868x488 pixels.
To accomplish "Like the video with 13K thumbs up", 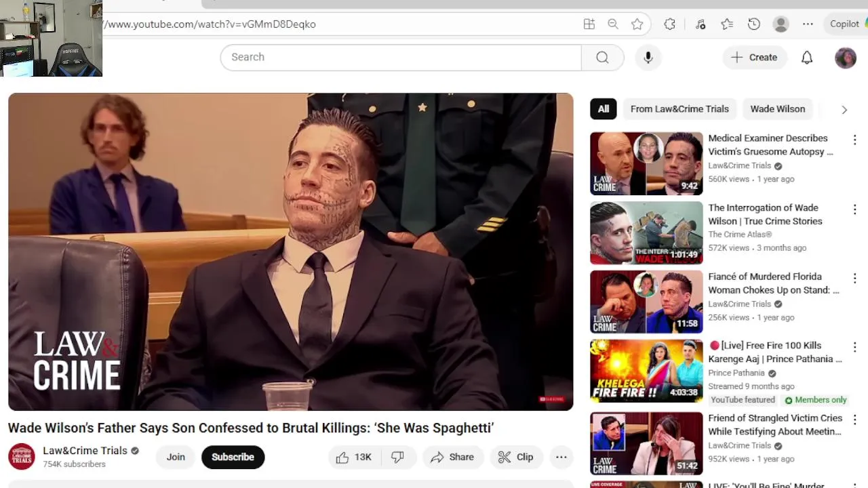I will (354, 457).
